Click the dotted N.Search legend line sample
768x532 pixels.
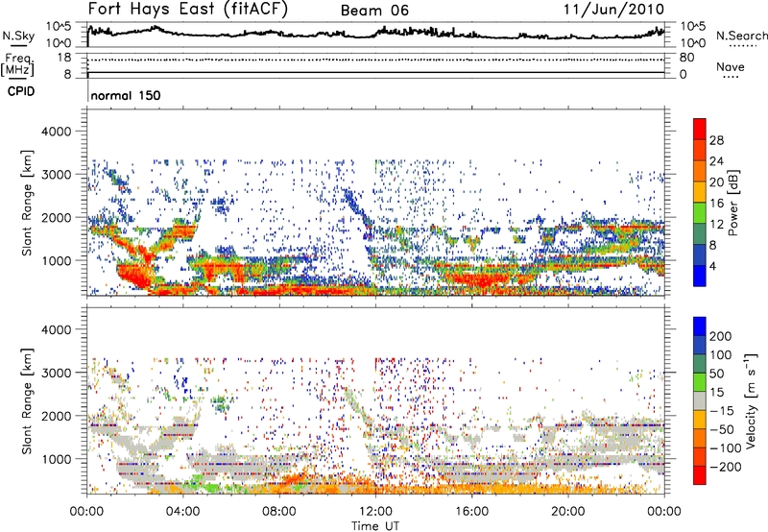tap(742, 45)
